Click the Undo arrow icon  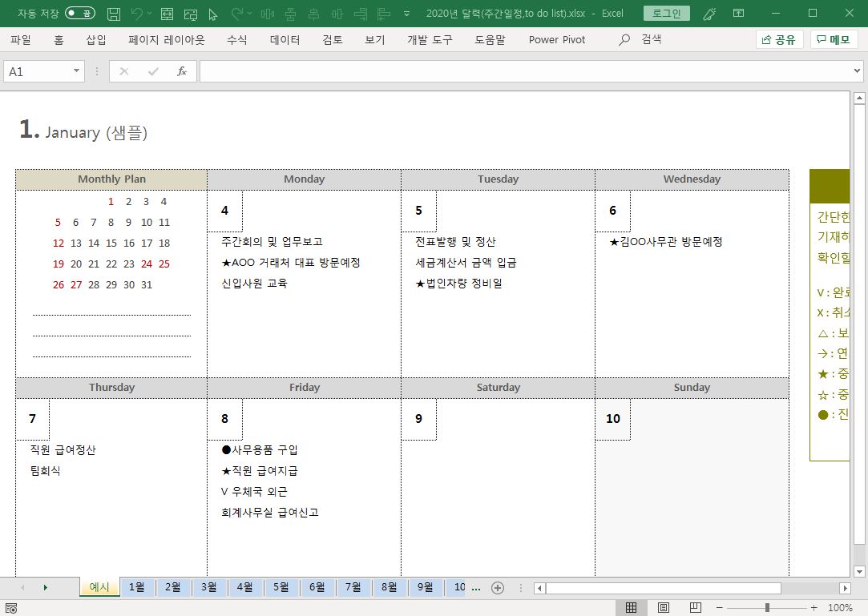[x=137, y=14]
